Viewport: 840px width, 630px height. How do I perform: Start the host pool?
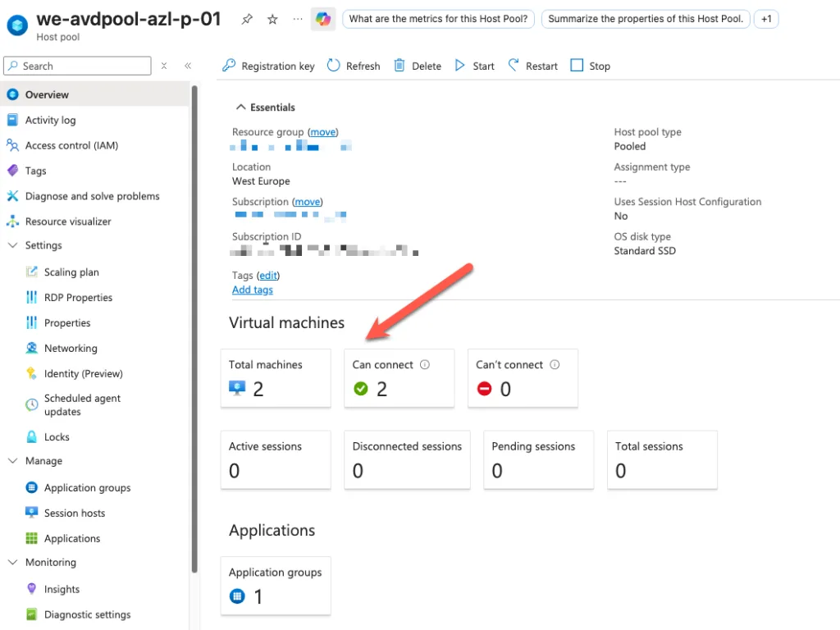[x=475, y=66]
